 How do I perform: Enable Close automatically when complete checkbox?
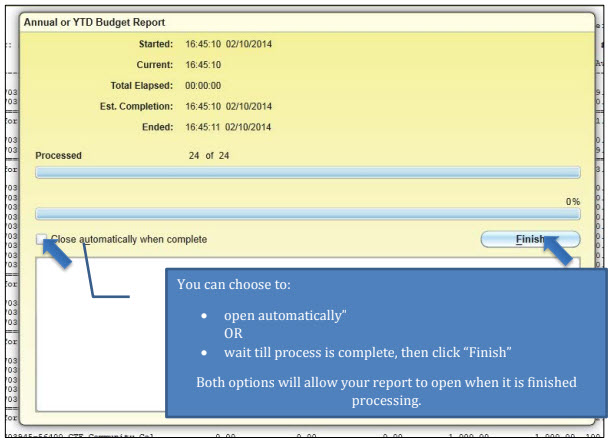42,240
